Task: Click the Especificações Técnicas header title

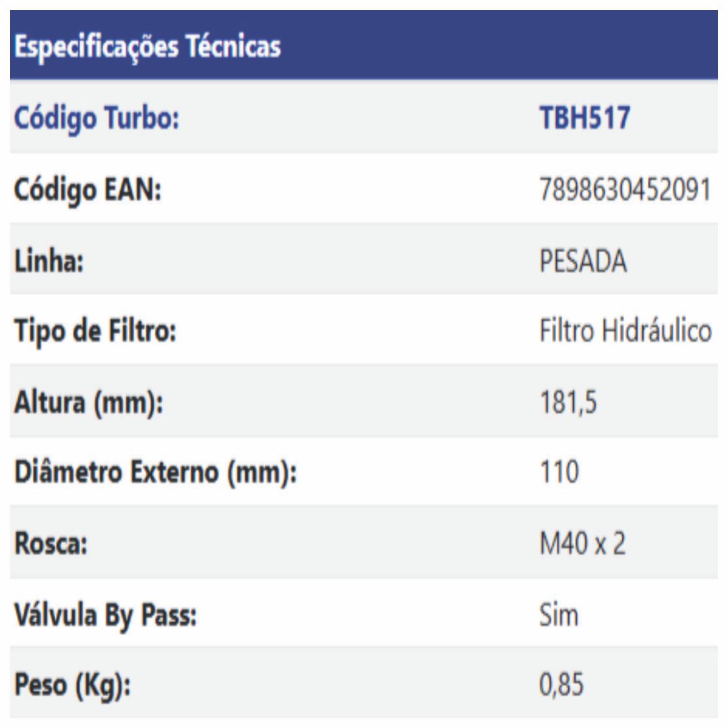Action: [x=148, y=49]
